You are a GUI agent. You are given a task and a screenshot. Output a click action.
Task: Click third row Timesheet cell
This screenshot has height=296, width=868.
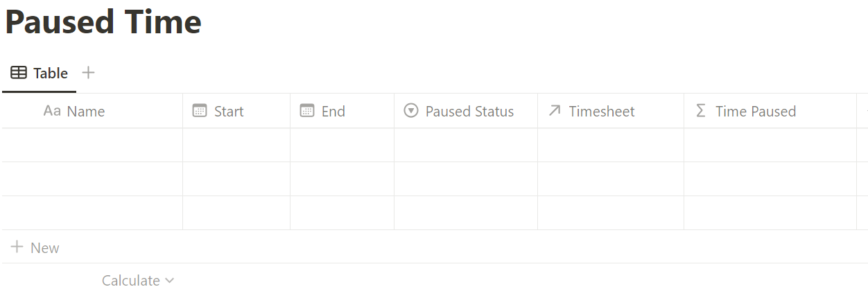[611, 213]
